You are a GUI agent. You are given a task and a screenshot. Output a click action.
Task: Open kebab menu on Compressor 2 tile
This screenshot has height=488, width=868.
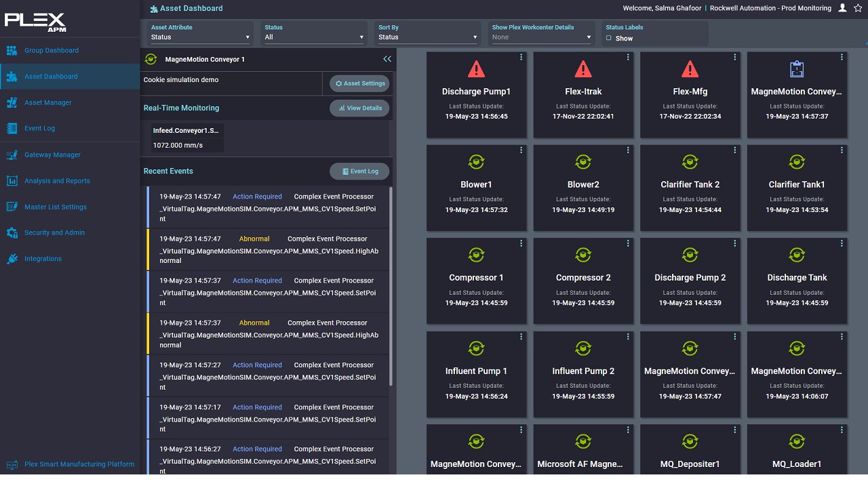point(628,243)
